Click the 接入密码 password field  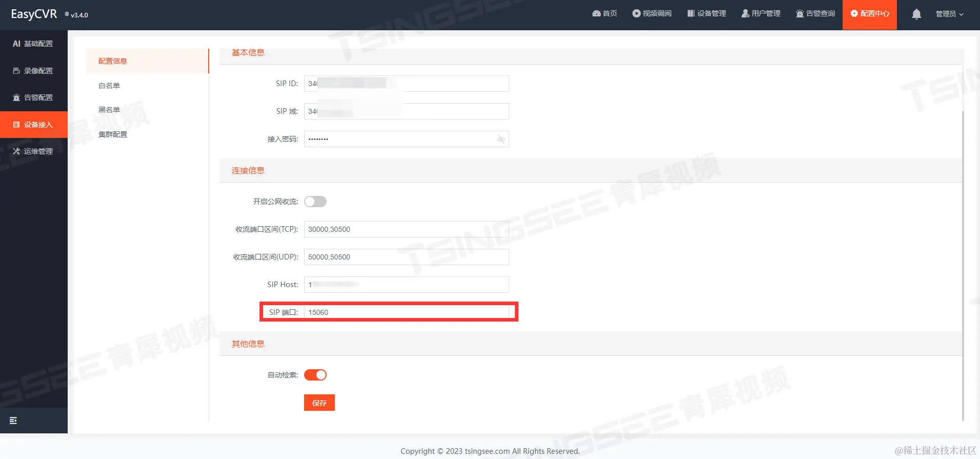pyautogui.click(x=407, y=139)
